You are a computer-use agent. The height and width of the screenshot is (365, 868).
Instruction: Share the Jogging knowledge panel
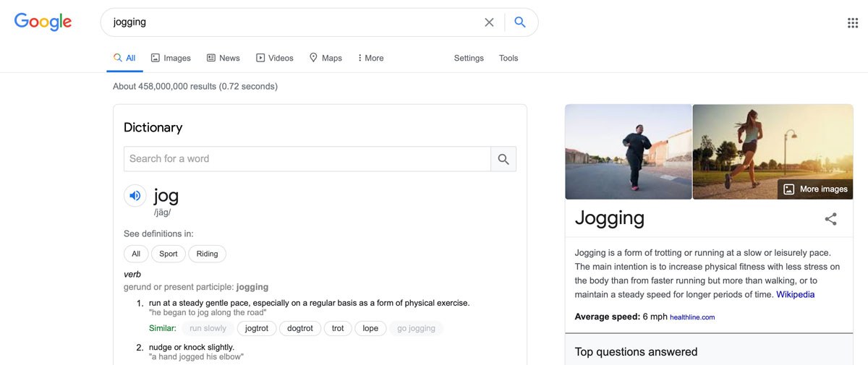830,219
